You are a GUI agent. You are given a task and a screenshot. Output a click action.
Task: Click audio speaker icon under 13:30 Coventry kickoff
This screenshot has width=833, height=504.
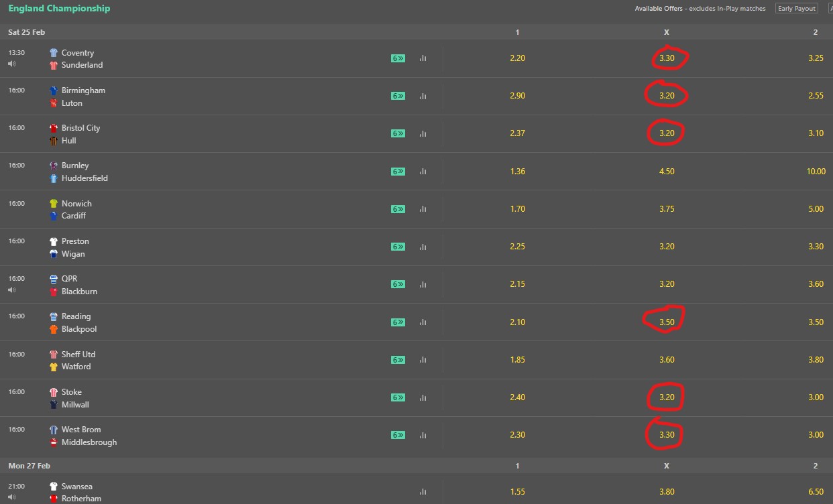tap(11, 64)
